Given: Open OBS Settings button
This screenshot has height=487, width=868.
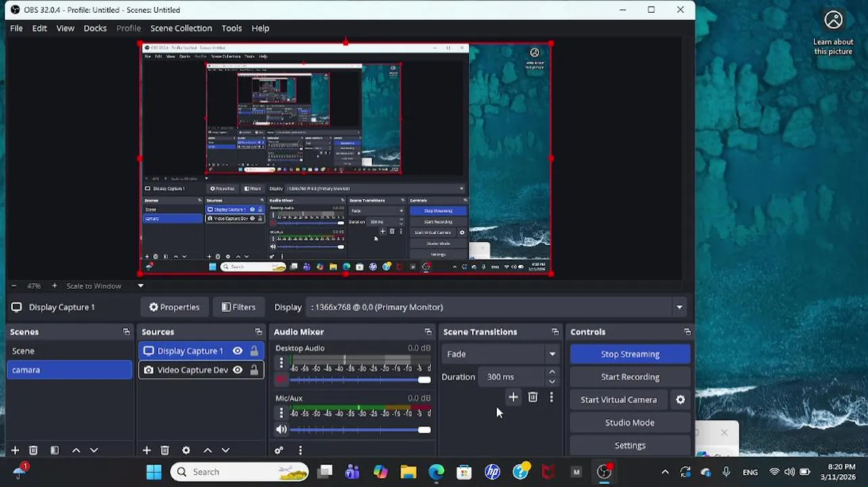Looking at the screenshot, I should pos(630,446).
